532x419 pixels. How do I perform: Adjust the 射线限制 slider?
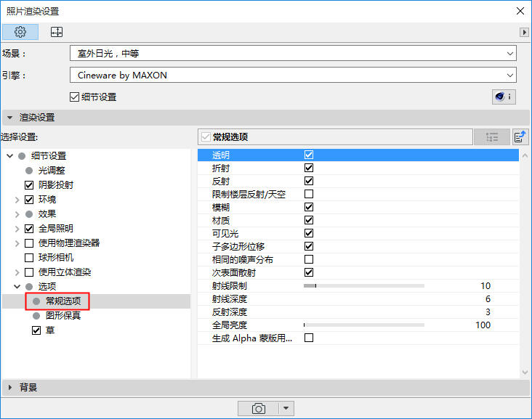coord(364,286)
